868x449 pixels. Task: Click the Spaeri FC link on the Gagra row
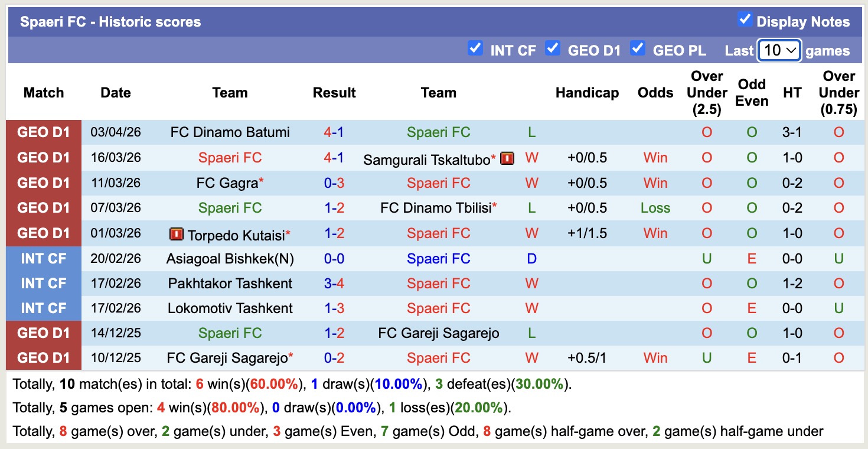point(439,183)
